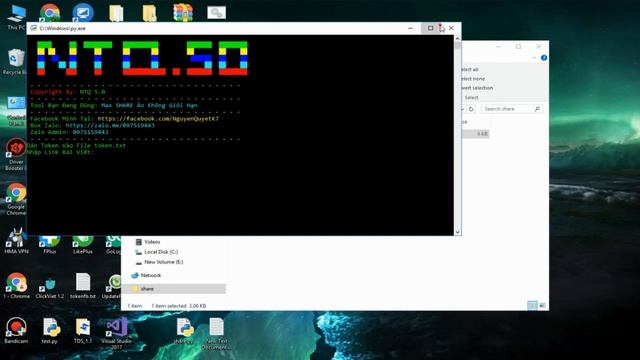This screenshot has width=640, height=360.
Task: Click the selected file row showing KB size
Action: point(476,134)
